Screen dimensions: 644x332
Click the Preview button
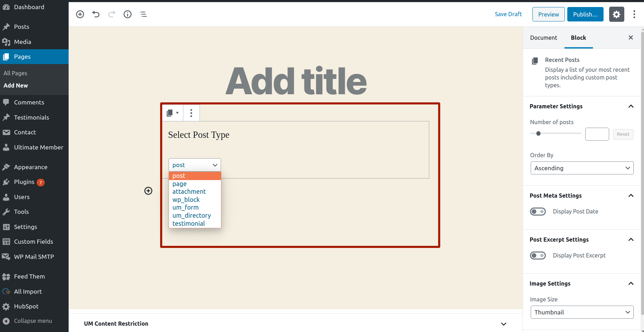(548, 14)
